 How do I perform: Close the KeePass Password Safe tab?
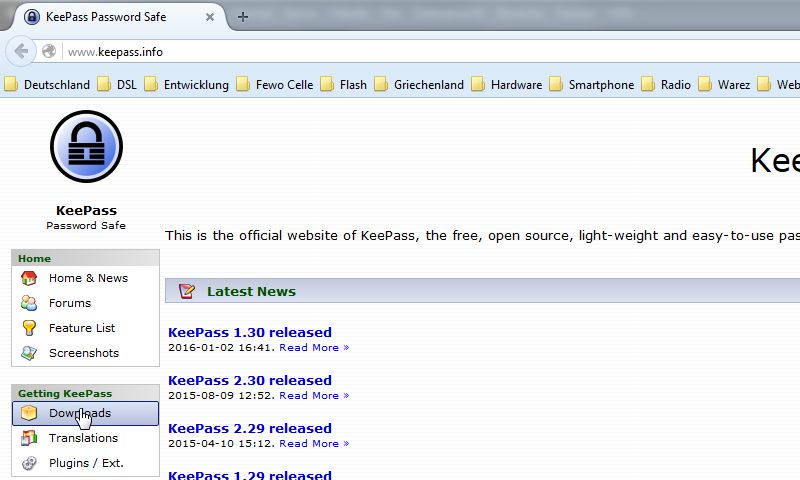click(x=210, y=17)
